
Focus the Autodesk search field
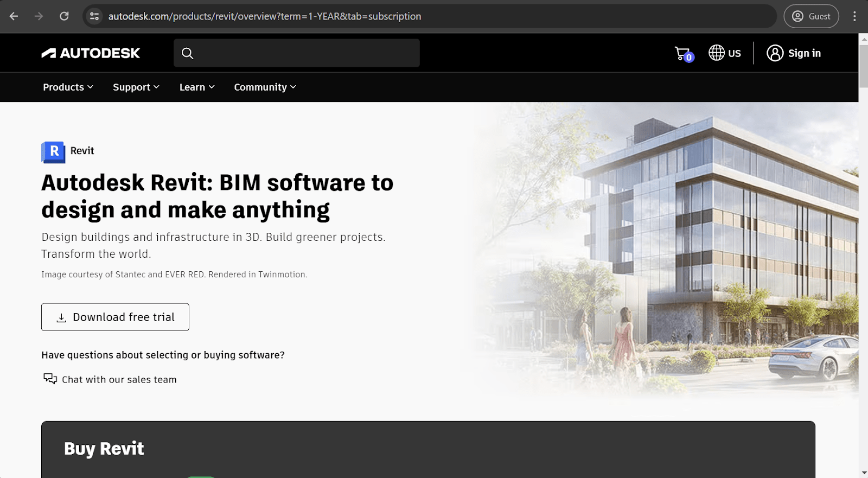point(297,53)
